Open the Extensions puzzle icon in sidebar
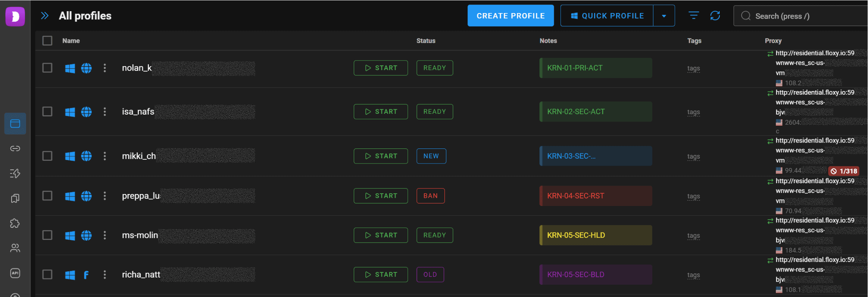 tap(15, 223)
